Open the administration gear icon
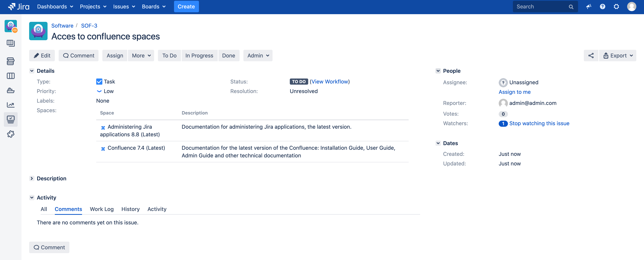 pyautogui.click(x=616, y=7)
